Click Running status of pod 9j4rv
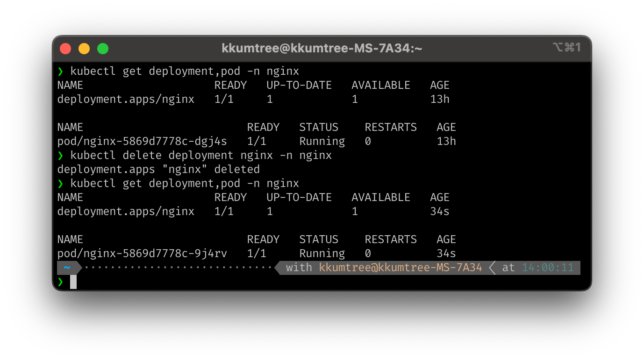The width and height of the screenshot is (644, 360). pos(322,253)
